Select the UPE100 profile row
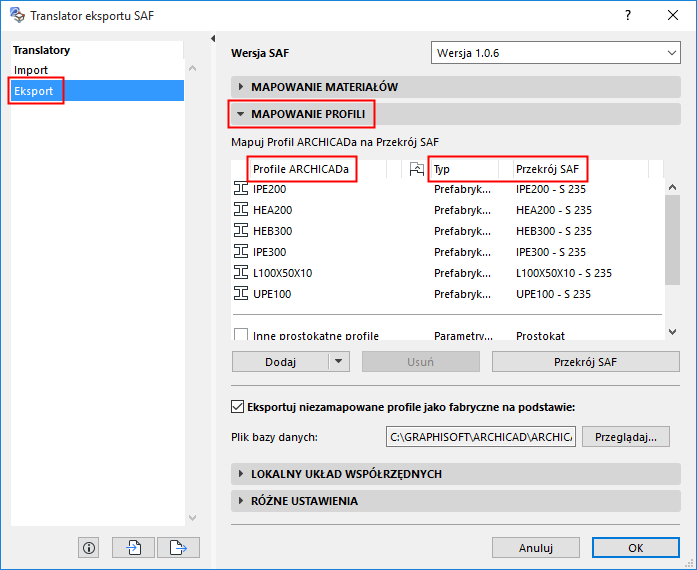This screenshot has height=570, width=697. [448, 293]
